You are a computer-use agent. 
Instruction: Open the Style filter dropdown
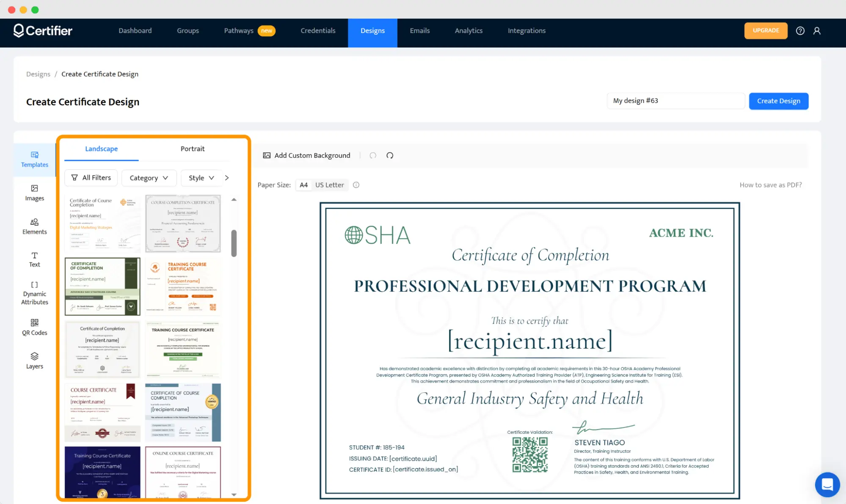point(201,178)
